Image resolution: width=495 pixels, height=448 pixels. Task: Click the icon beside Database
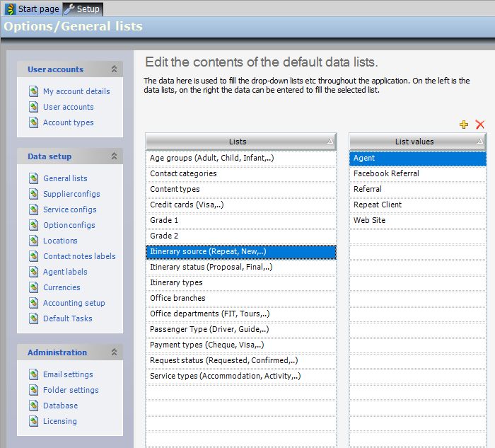tap(33, 406)
